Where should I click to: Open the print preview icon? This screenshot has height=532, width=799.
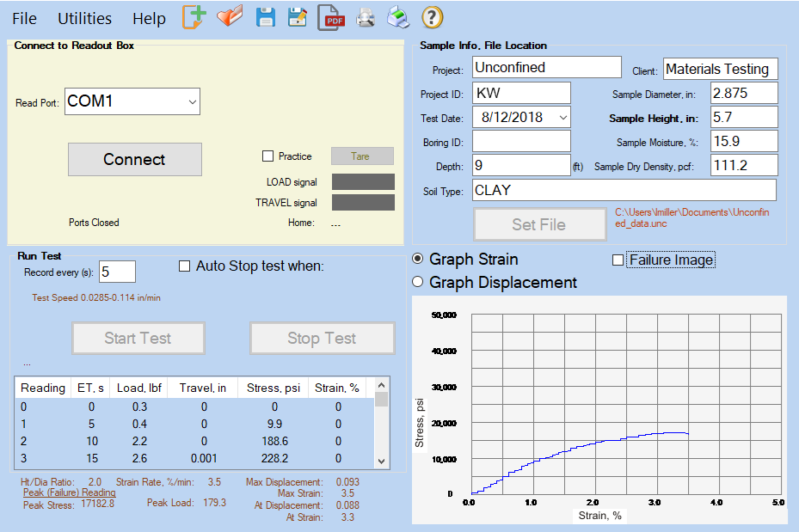tap(366, 18)
